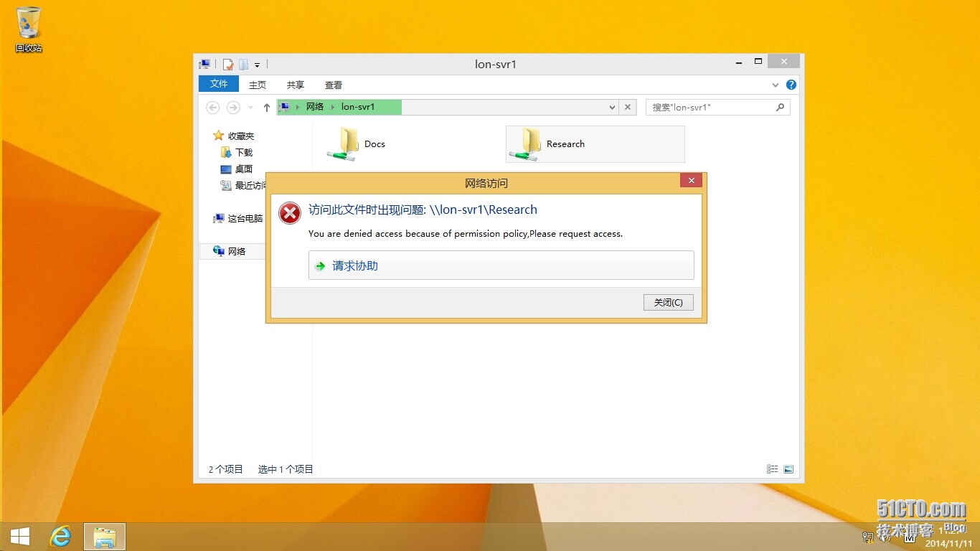This screenshot has height=551, width=980.
Task: Click the 2 个项目 status bar text
Action: [225, 469]
